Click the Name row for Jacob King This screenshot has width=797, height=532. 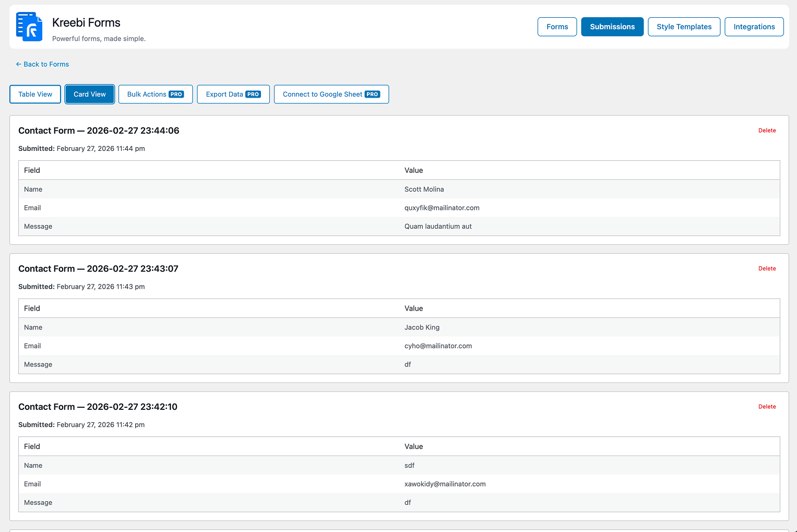33,327
